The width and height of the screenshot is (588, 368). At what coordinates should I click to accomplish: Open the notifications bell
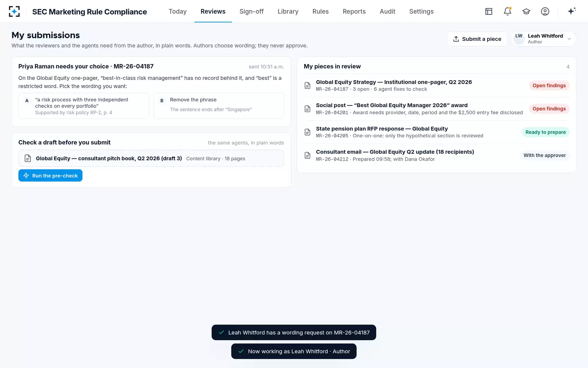coord(508,11)
